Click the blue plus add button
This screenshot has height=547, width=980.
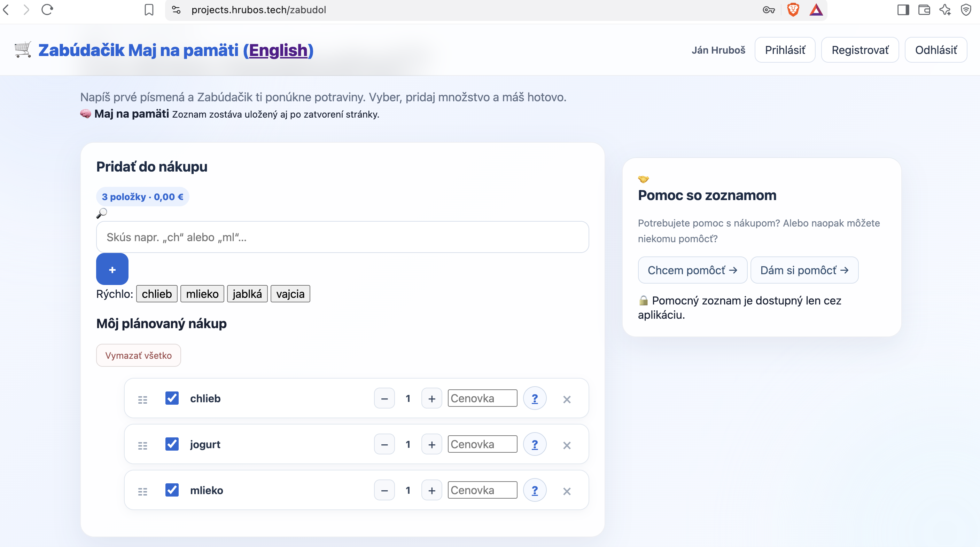pos(112,269)
